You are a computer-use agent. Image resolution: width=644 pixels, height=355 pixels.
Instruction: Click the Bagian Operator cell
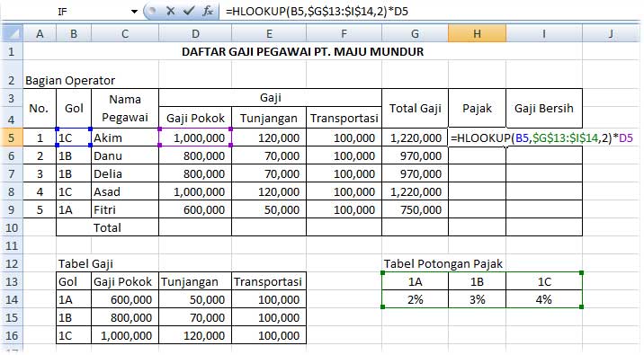[x=70, y=81]
